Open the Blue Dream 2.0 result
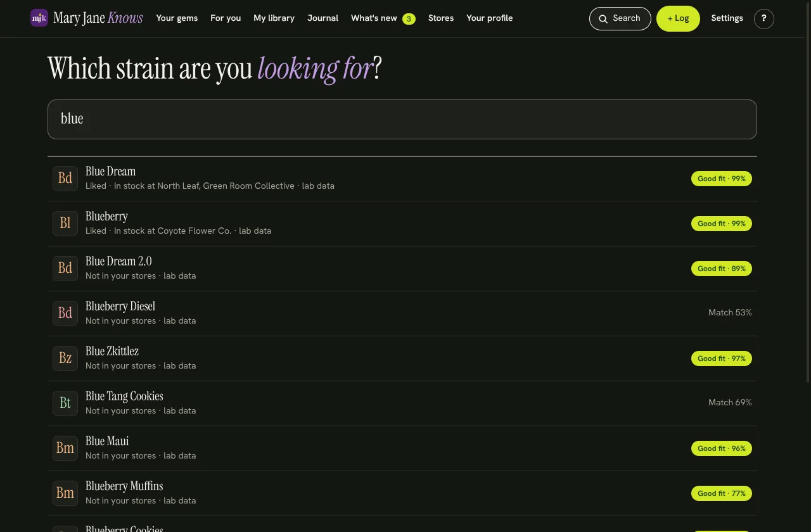The height and width of the screenshot is (532, 811). [402, 269]
